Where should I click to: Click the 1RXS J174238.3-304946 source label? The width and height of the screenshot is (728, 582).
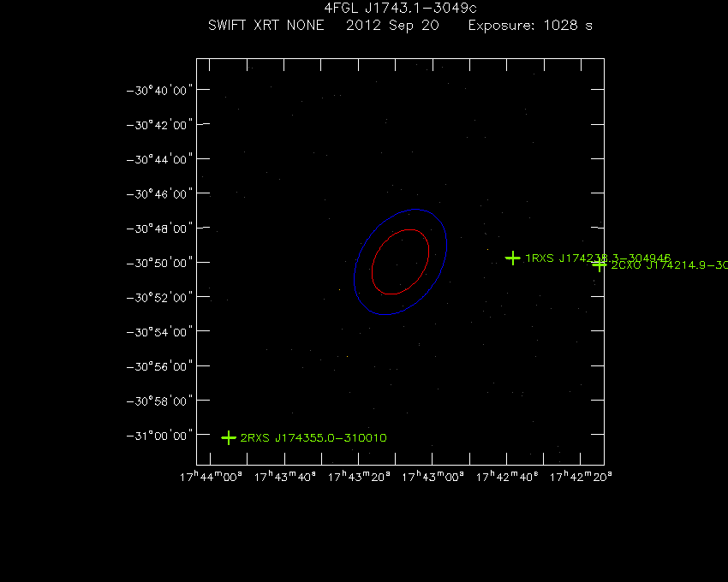point(598,258)
